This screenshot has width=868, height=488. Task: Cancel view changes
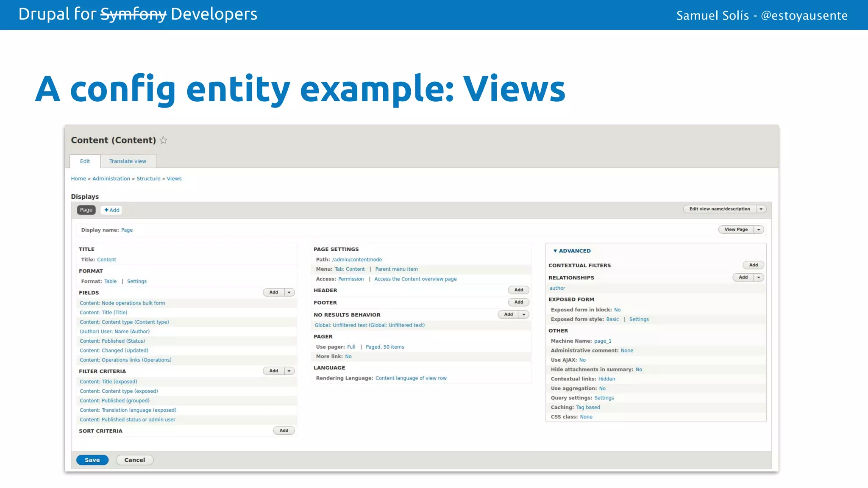tap(135, 460)
